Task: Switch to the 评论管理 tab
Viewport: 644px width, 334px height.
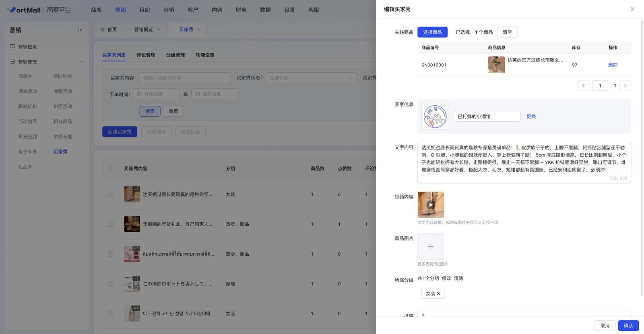Action: [x=146, y=55]
